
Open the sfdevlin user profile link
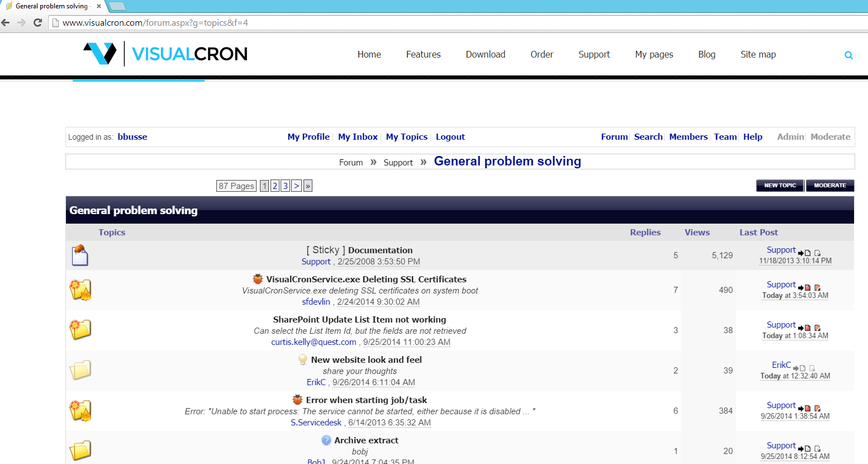(x=316, y=302)
